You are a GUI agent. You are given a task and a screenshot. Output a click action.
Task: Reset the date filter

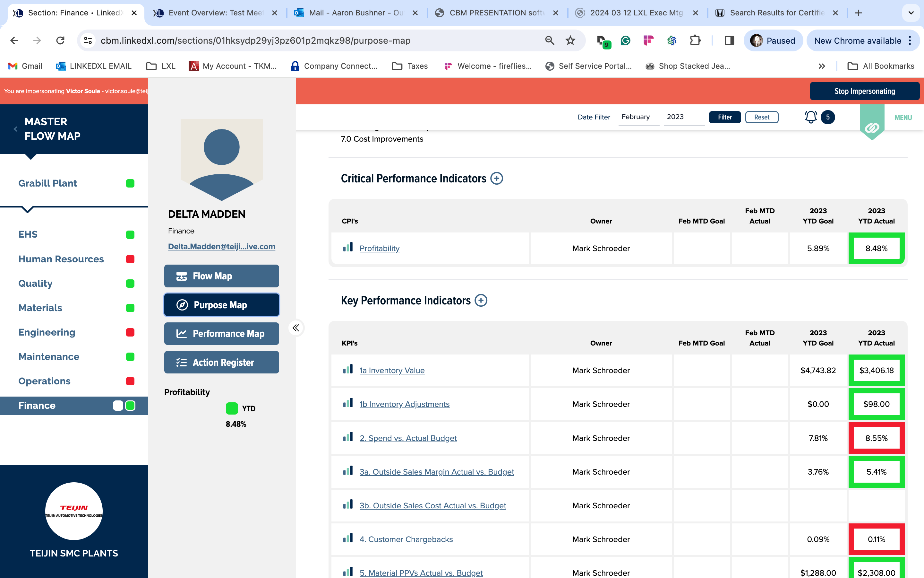coord(762,117)
